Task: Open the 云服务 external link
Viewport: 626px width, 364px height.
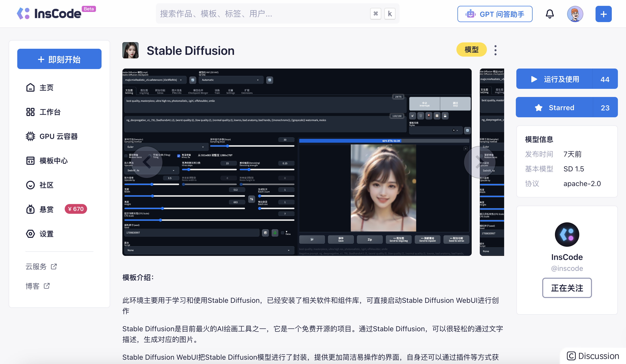Action: (x=41, y=267)
